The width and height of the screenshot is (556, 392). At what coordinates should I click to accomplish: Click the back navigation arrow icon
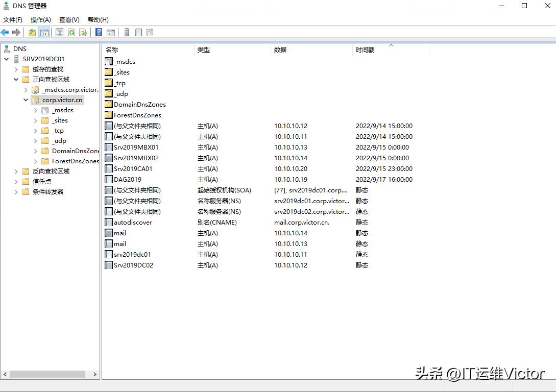tap(5, 32)
